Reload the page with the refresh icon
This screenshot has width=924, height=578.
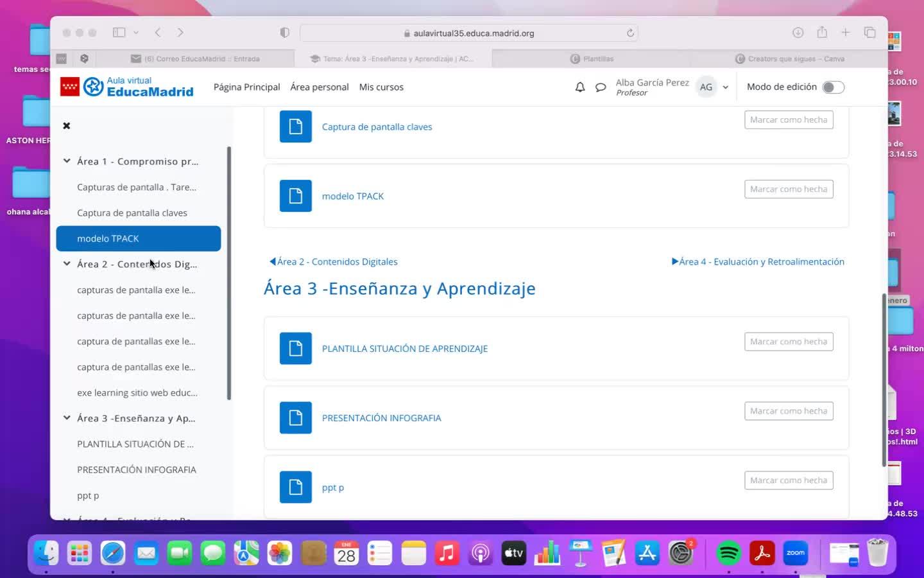click(x=630, y=33)
